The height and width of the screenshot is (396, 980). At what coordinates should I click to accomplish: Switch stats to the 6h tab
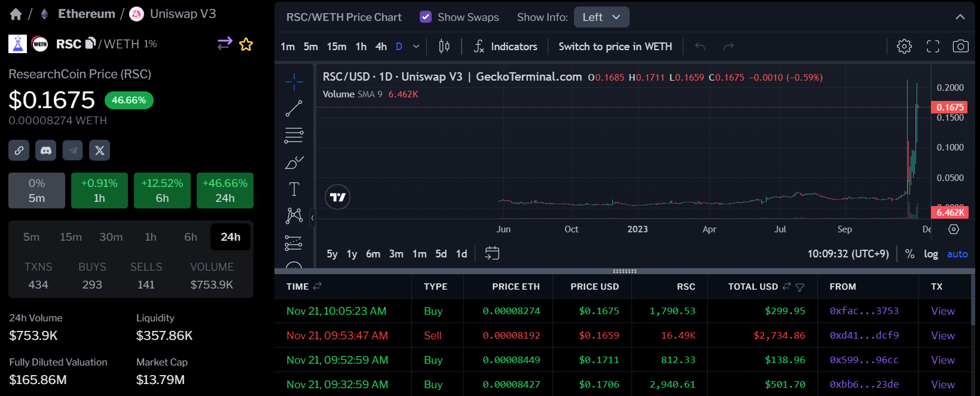pos(191,237)
